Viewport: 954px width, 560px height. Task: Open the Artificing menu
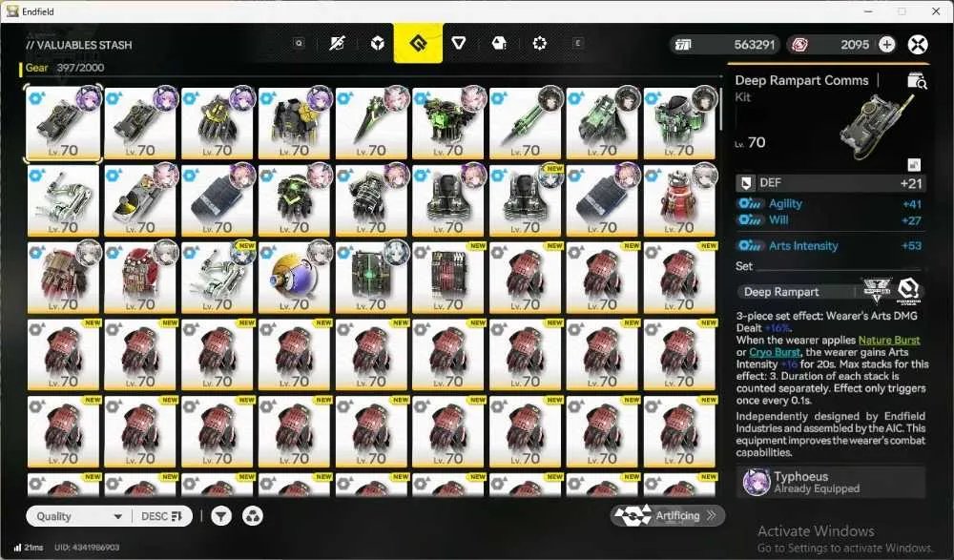point(668,516)
